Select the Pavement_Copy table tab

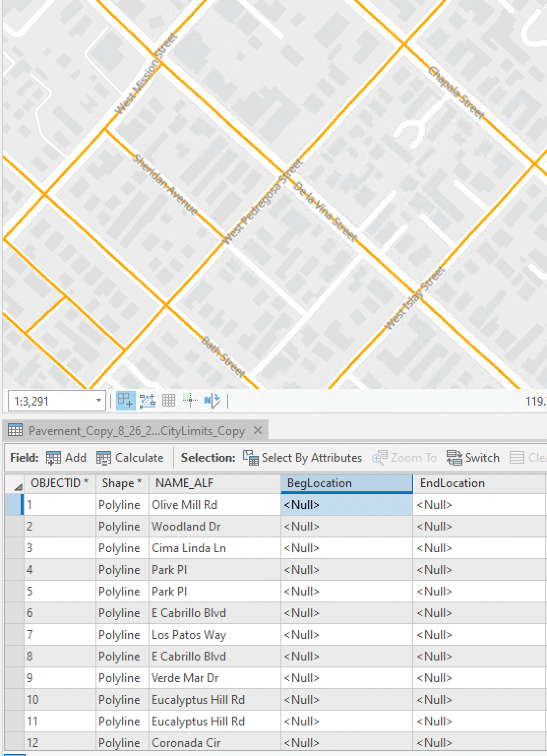(x=136, y=431)
